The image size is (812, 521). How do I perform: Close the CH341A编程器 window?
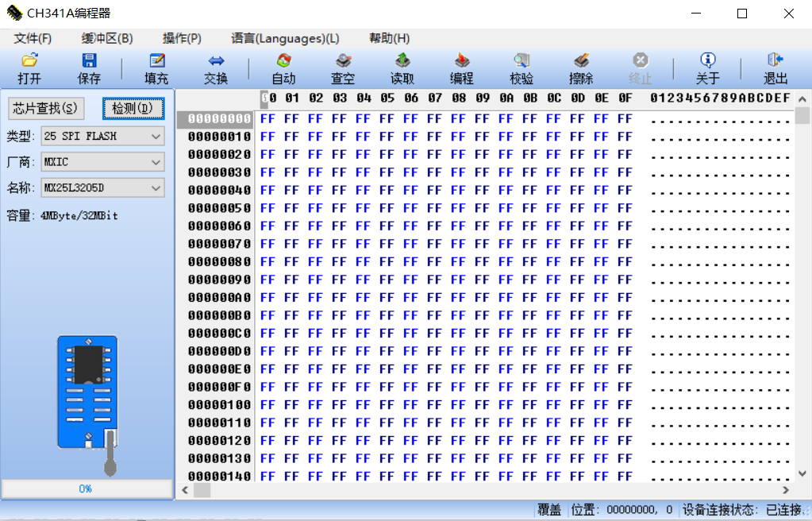[x=789, y=14]
